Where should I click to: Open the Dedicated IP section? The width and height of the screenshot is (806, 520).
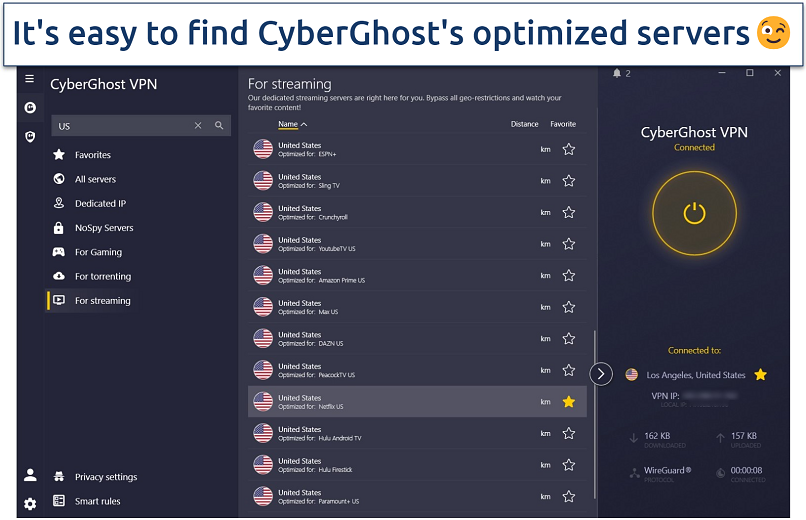click(100, 203)
